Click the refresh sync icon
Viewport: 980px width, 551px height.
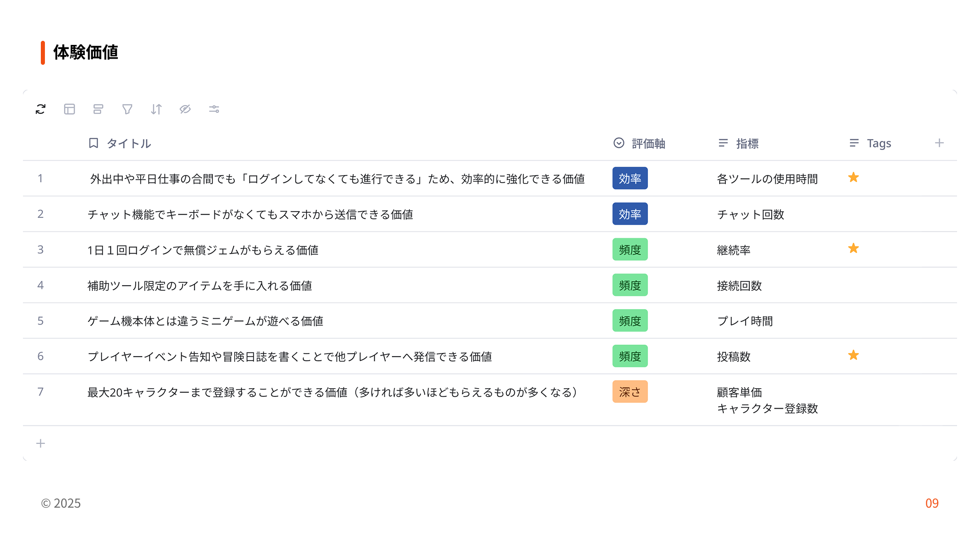pos(40,109)
